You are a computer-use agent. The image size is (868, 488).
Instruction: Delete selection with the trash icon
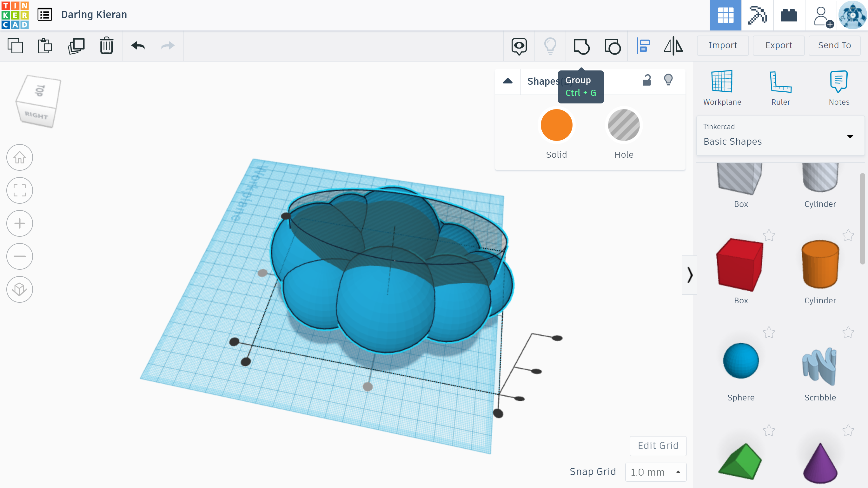(107, 46)
